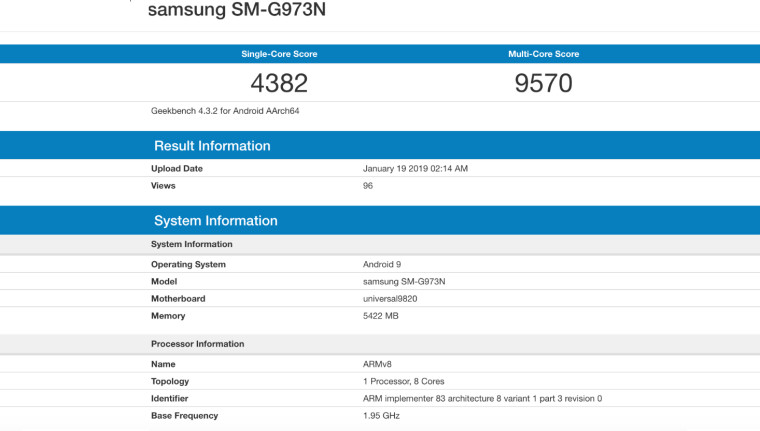Click the Topology label
This screenshot has height=431, width=760.
(170, 382)
